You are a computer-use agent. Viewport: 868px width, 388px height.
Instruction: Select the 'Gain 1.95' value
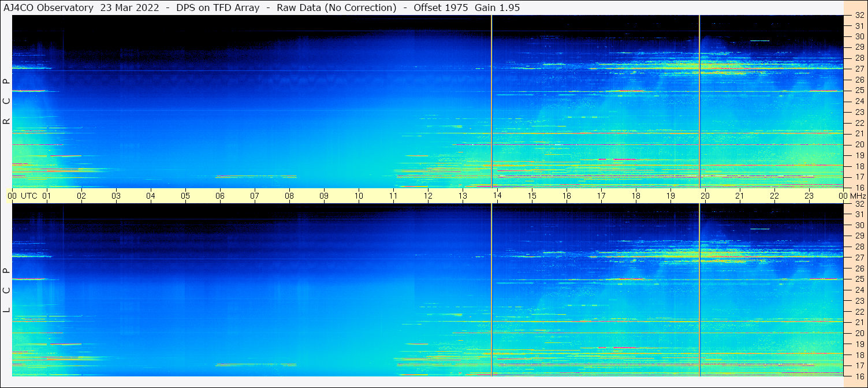(x=497, y=8)
